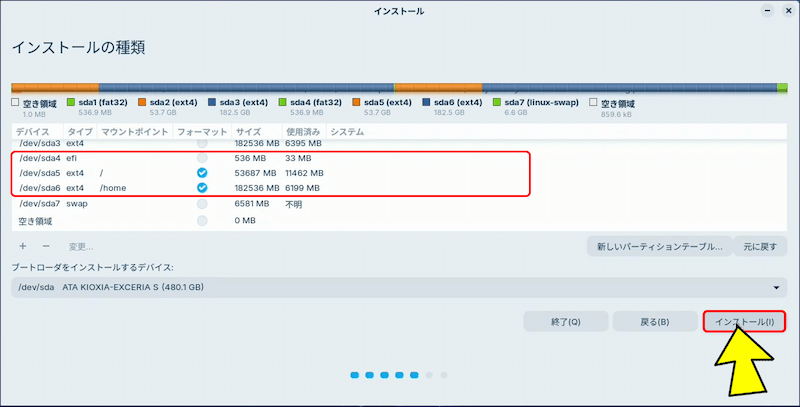
Task: Uncheck format checkbox for /dev/sda6 /home
Action: 202,188
